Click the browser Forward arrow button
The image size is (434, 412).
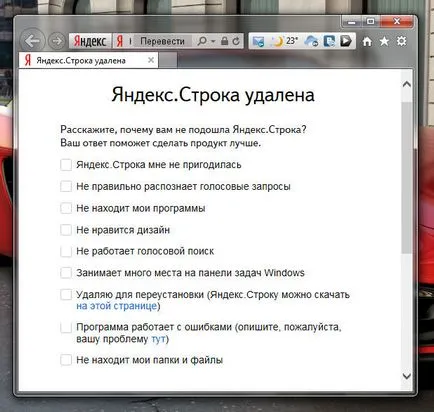pyautogui.click(x=56, y=41)
